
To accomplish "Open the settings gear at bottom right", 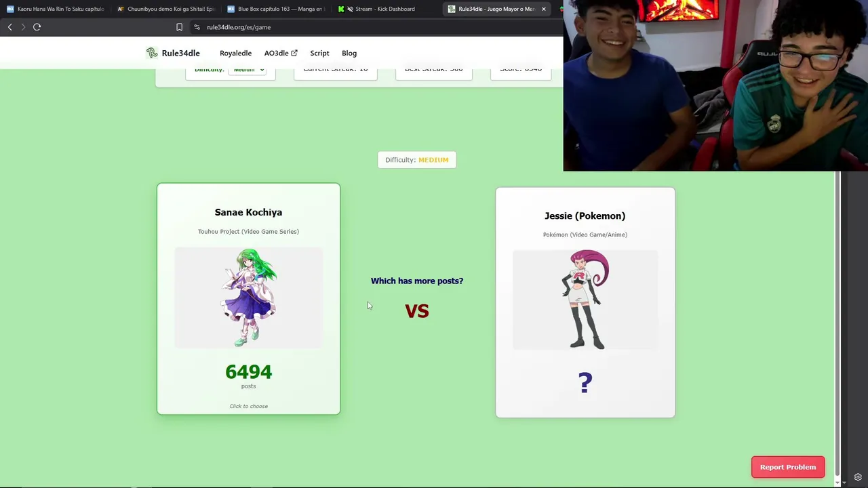I will click(x=858, y=477).
